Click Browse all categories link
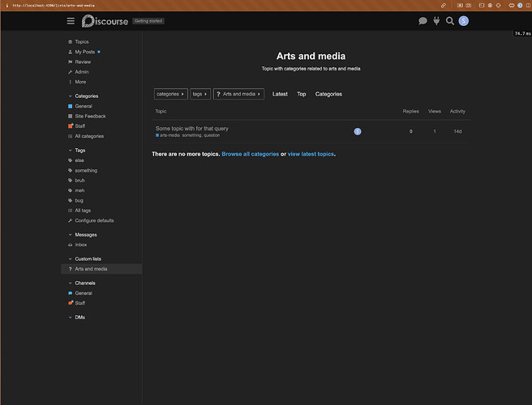 [x=250, y=154]
